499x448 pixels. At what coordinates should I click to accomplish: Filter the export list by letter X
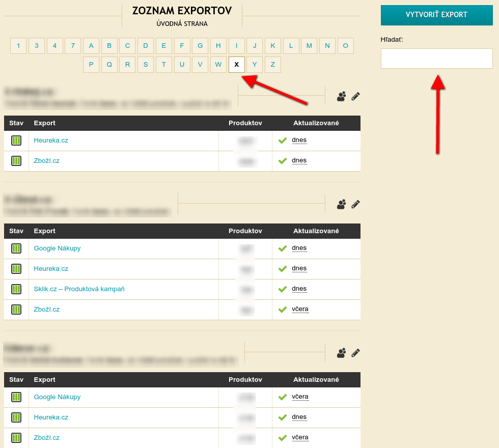pyautogui.click(x=237, y=65)
